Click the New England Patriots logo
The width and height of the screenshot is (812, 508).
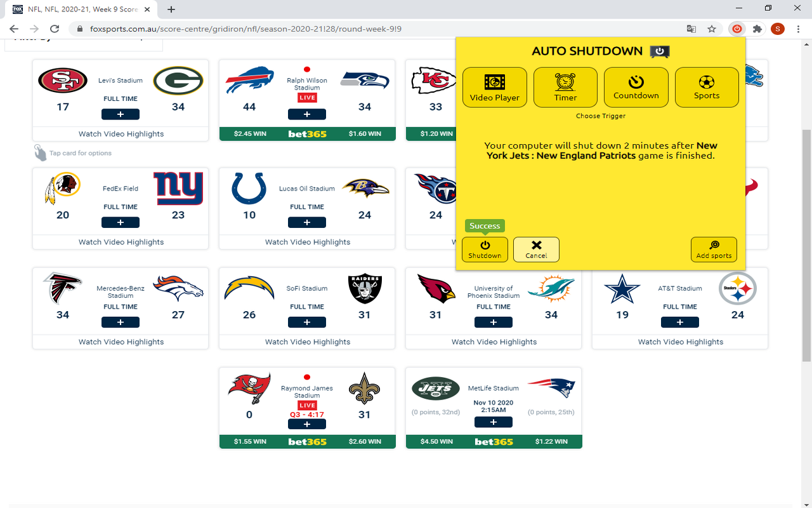coord(551,387)
